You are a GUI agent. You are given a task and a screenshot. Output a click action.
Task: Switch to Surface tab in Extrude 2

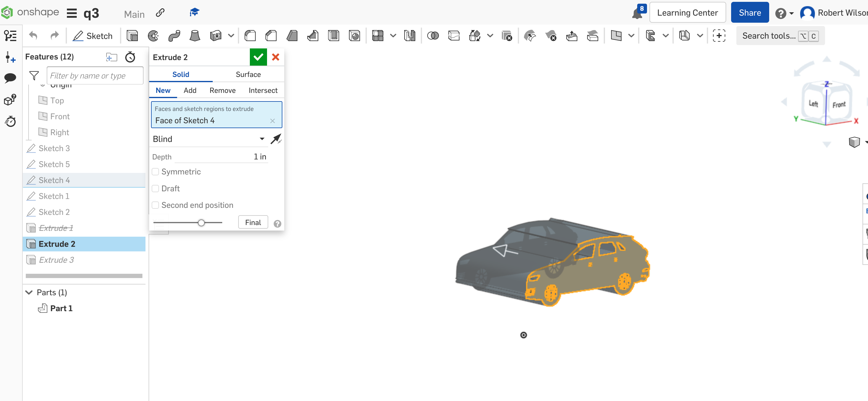pos(248,74)
